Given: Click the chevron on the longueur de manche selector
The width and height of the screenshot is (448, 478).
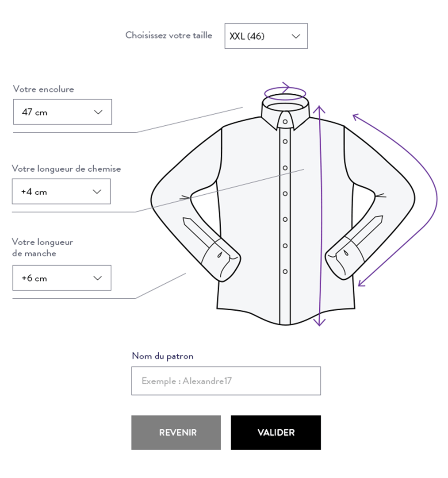Looking at the screenshot, I should pos(98,278).
